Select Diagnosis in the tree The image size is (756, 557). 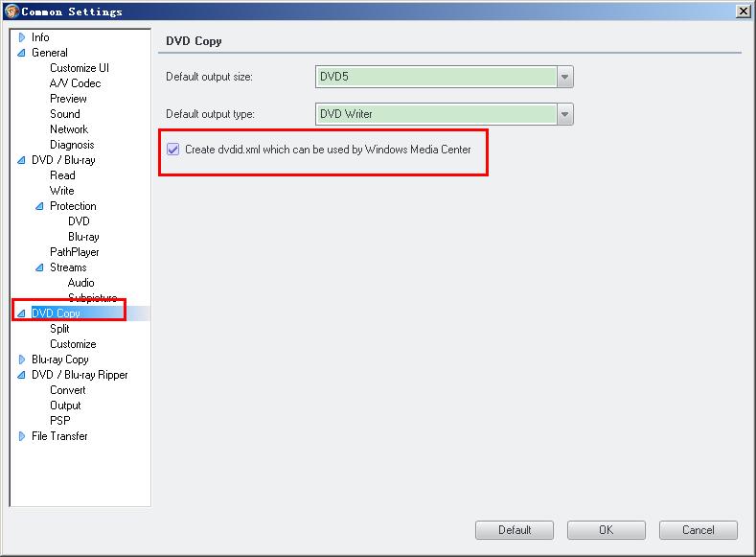[72, 145]
